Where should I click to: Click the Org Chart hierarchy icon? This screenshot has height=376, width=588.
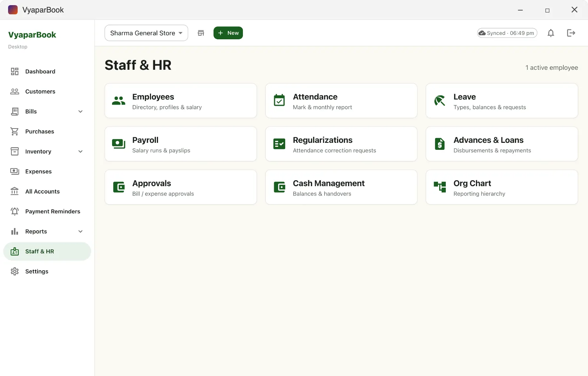click(x=440, y=187)
